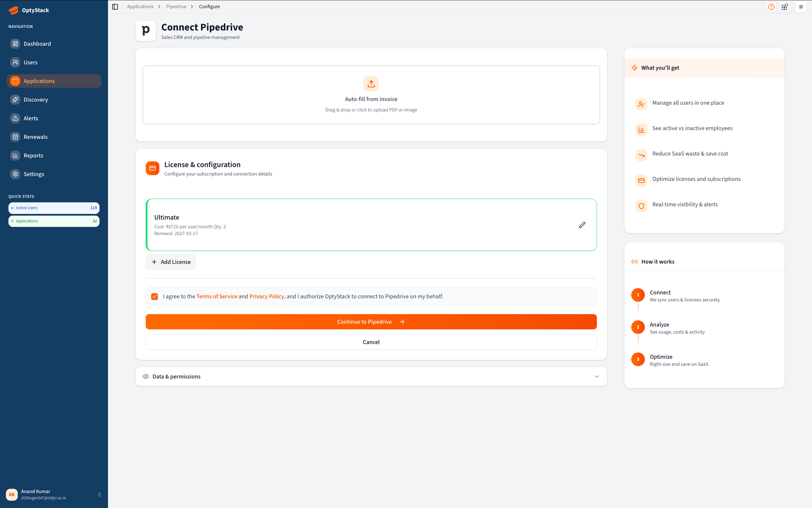This screenshot has width=812, height=508.
Task: Open Reports from navigation
Action: coord(54,156)
